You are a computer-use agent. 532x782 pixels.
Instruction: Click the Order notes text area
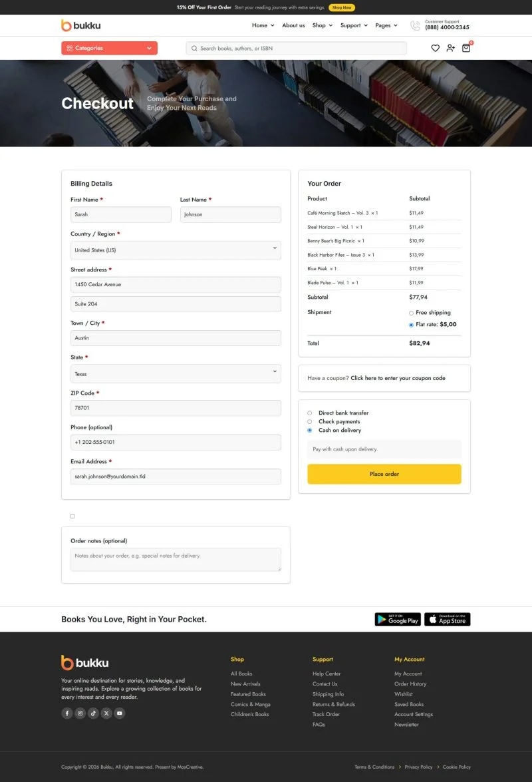176,560
